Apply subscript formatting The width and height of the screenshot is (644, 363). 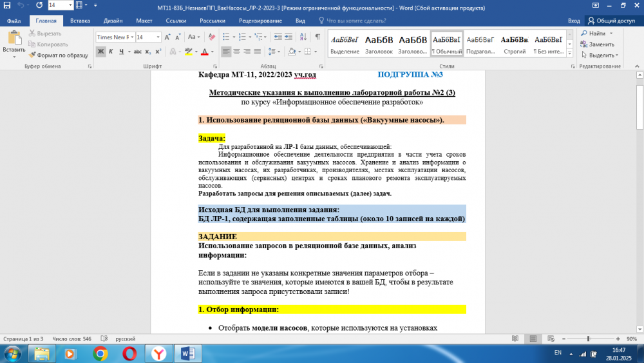tap(148, 52)
